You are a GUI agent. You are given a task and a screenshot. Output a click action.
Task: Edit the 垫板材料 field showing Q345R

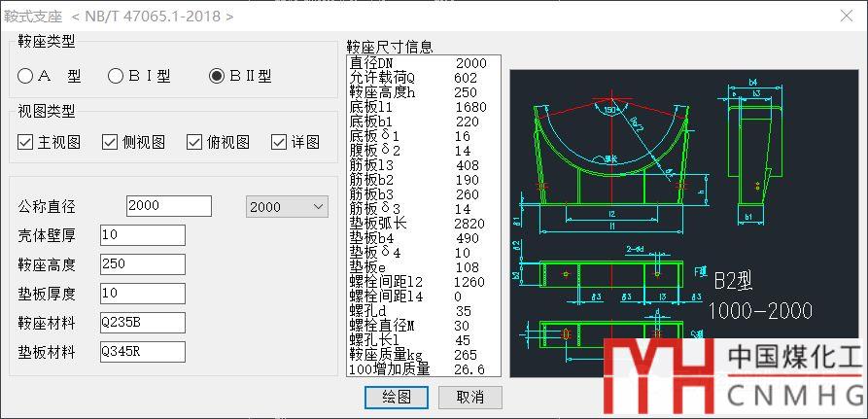(142, 352)
